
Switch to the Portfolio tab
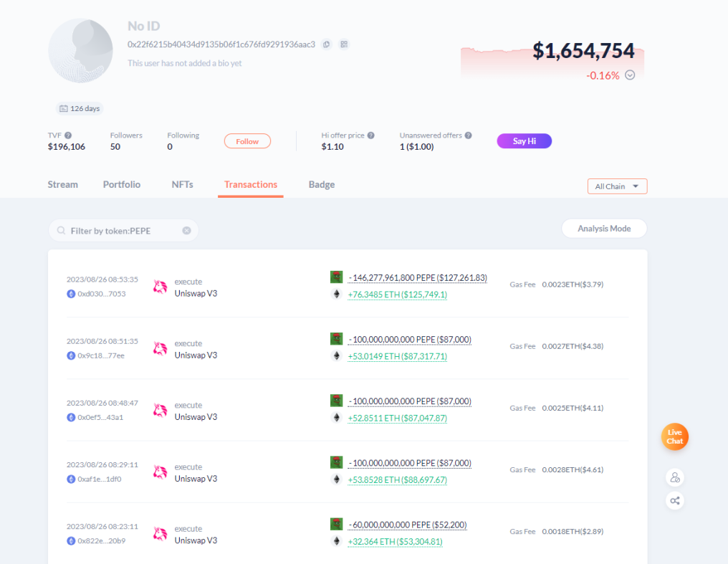pos(122,185)
